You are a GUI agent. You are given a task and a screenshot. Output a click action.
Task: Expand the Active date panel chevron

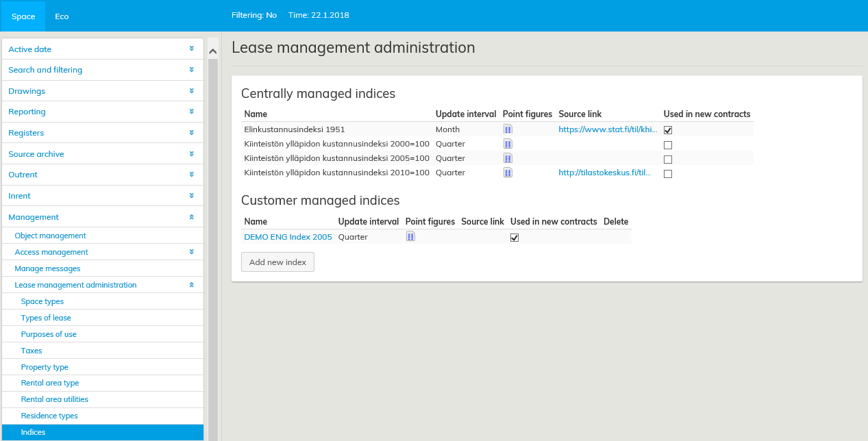click(x=192, y=49)
